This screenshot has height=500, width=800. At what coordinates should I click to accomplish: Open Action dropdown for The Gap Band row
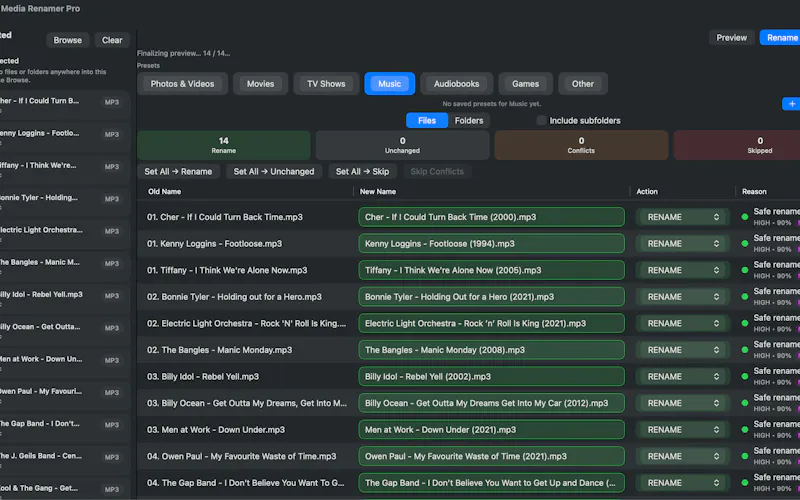682,482
